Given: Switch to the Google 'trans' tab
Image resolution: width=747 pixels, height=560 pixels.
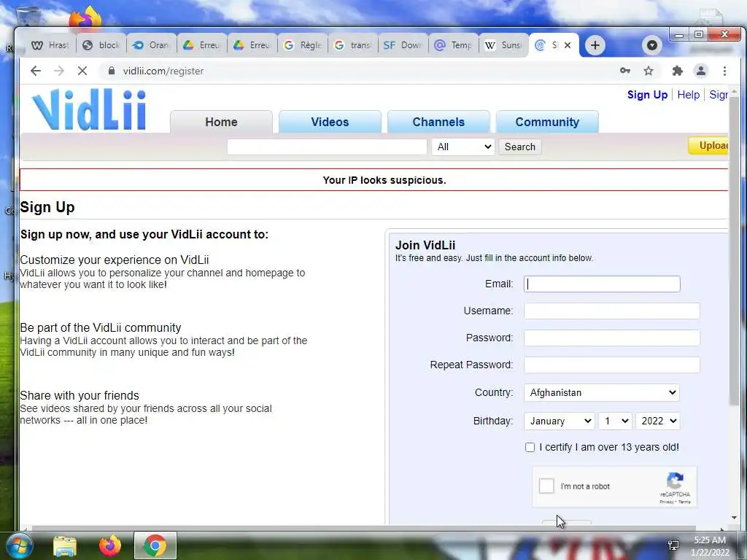Looking at the screenshot, I should [x=353, y=45].
